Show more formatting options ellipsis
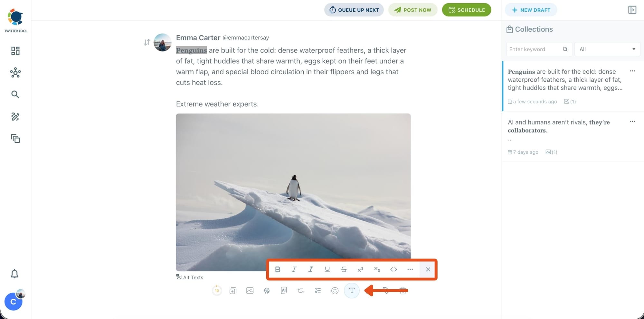Screen dimensions: 644x319 click(x=410, y=269)
